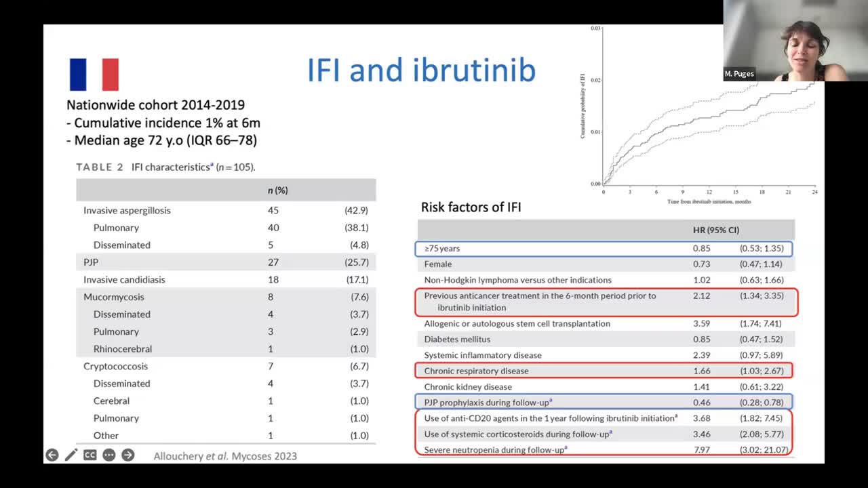Go to the previous slide arrow
This screenshot has height=488, width=868.
tap(52, 455)
